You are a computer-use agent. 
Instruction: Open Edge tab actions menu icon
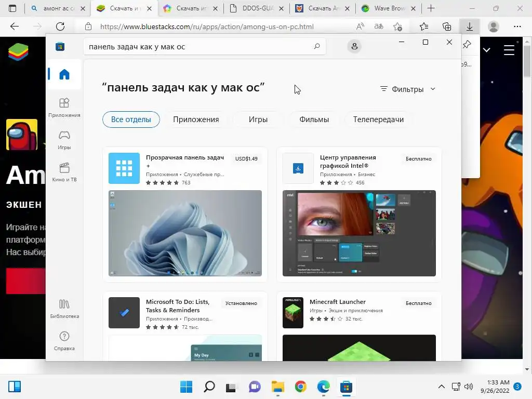pos(12,8)
